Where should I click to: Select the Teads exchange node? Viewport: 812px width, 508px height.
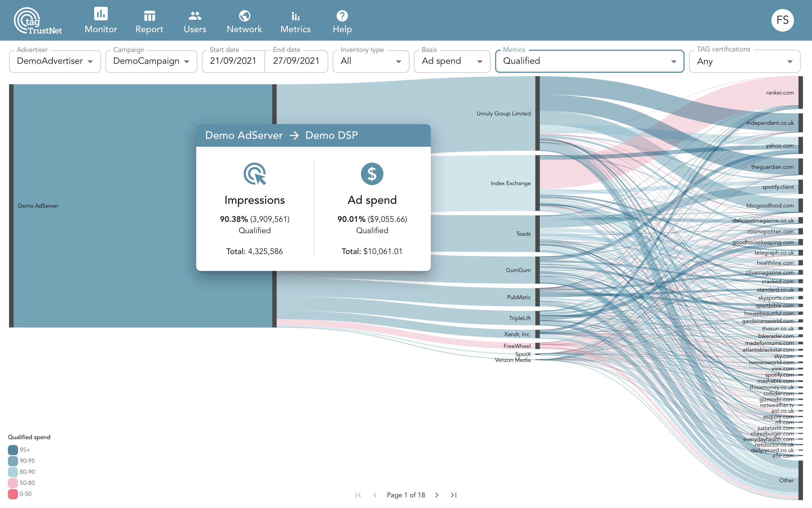[x=537, y=233]
